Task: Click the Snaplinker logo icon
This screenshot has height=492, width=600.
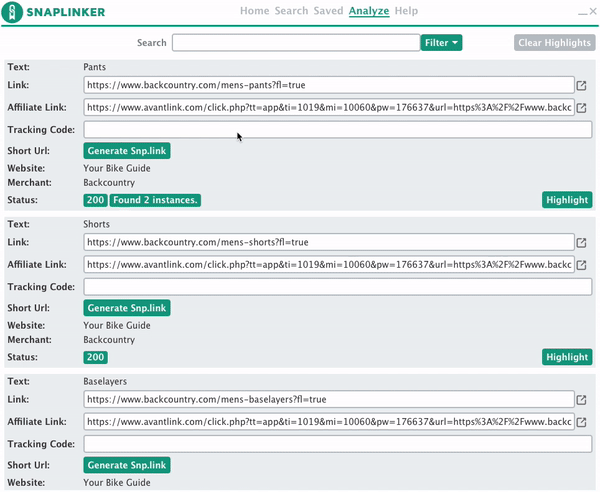Action: tap(12, 12)
